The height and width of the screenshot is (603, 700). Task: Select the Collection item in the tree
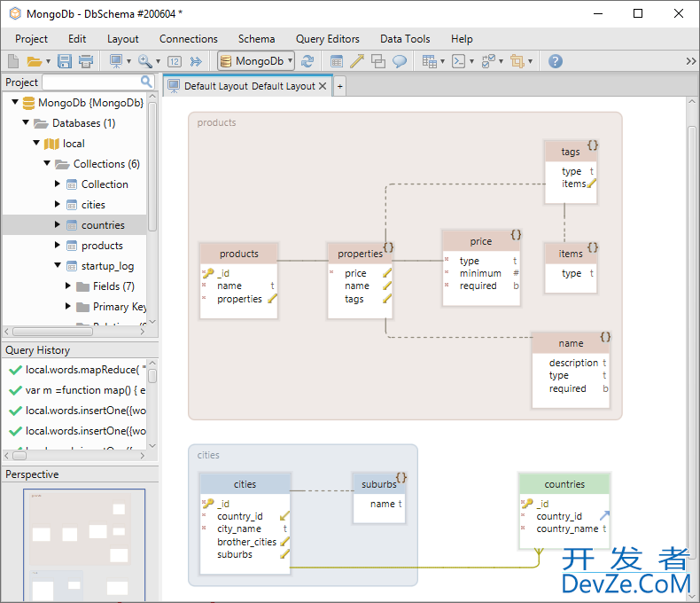point(105,184)
